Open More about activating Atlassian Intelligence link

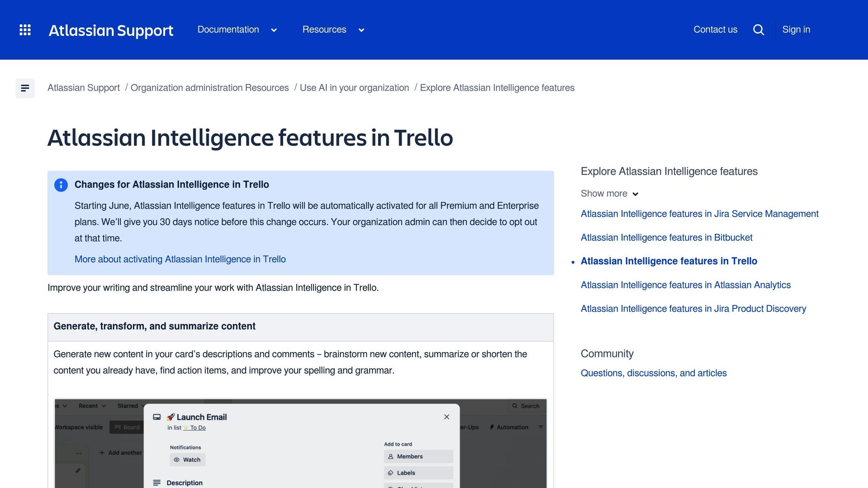(x=180, y=259)
